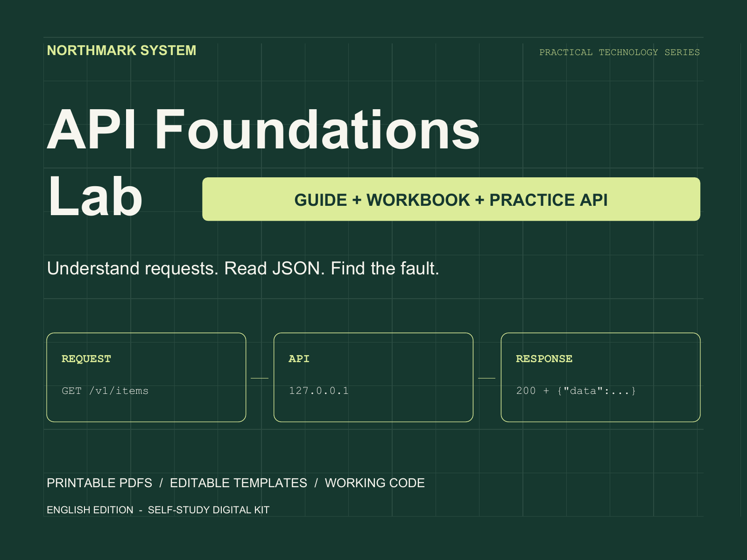Select the PRACTICAL TECHNOLOGY SERIES label

[x=620, y=52]
